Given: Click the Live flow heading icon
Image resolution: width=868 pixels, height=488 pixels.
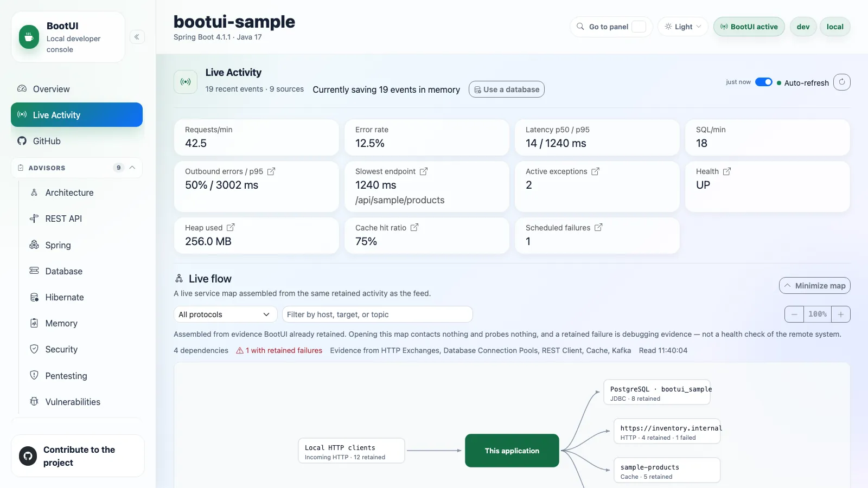Looking at the screenshot, I should point(179,279).
